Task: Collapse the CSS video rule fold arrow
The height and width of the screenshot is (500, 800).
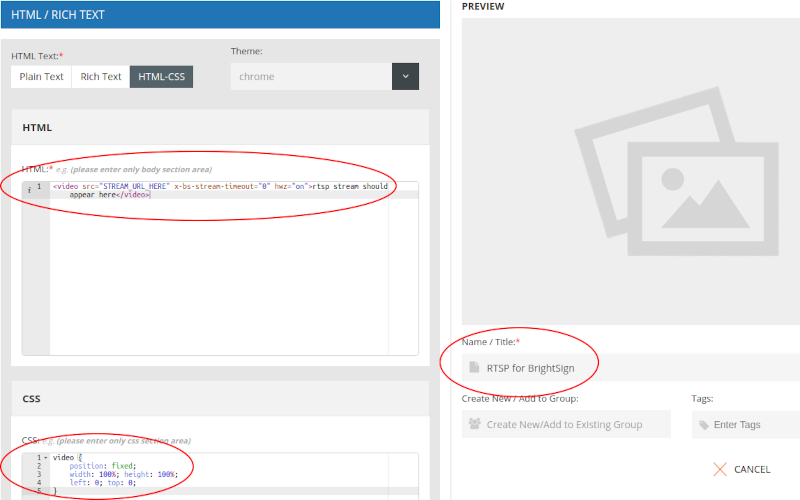Action: [45, 458]
